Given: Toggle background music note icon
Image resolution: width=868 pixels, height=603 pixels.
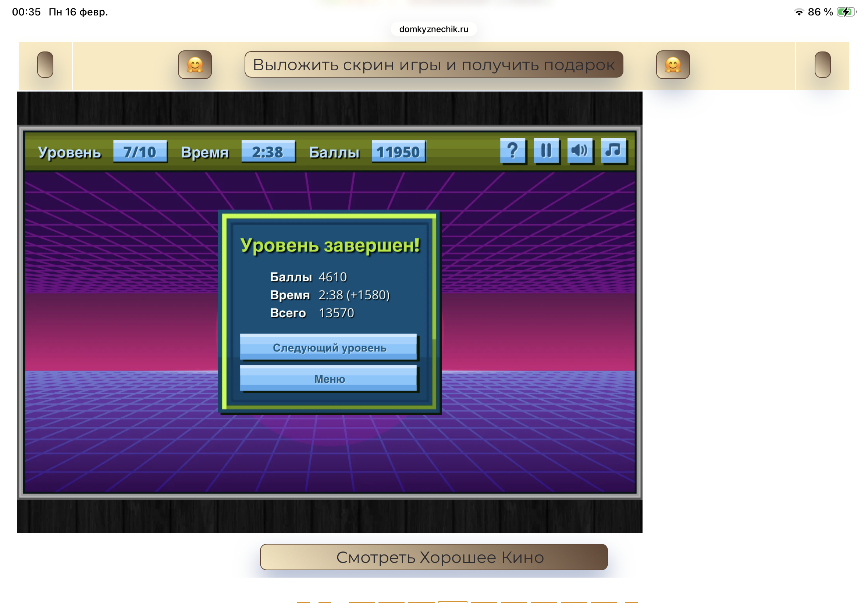Looking at the screenshot, I should click(x=613, y=151).
